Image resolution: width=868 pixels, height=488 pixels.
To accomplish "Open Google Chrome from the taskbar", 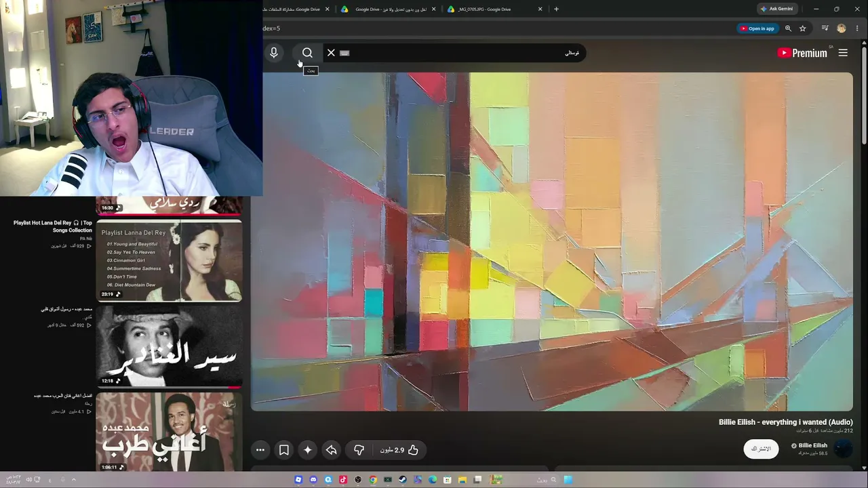I will click(x=373, y=480).
